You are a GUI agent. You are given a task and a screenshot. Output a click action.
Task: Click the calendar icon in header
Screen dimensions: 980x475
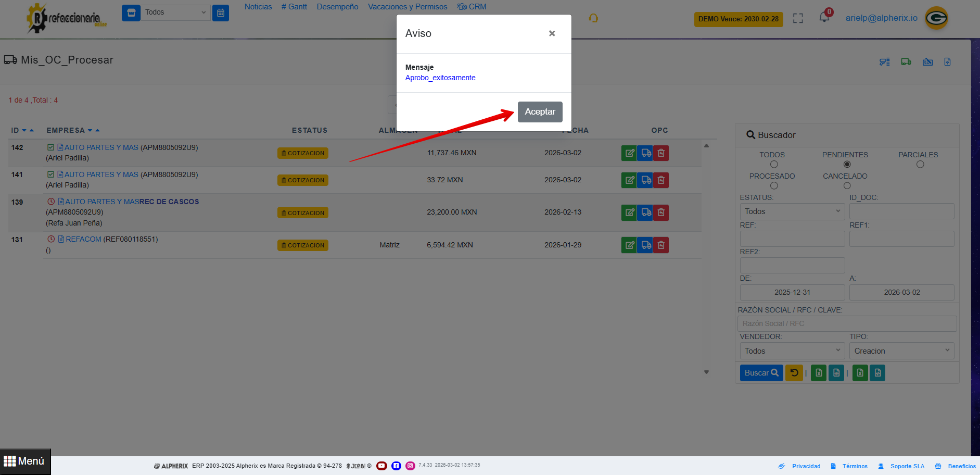coord(221,13)
